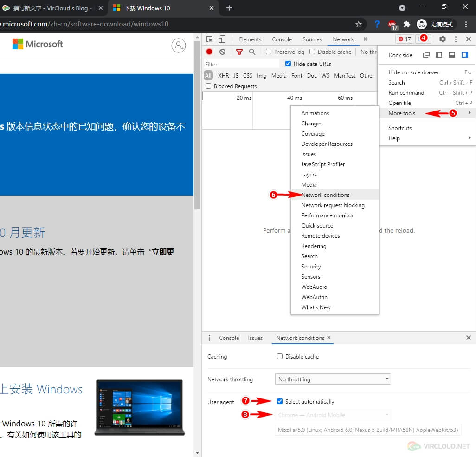Filter requests by WS type

click(325, 75)
